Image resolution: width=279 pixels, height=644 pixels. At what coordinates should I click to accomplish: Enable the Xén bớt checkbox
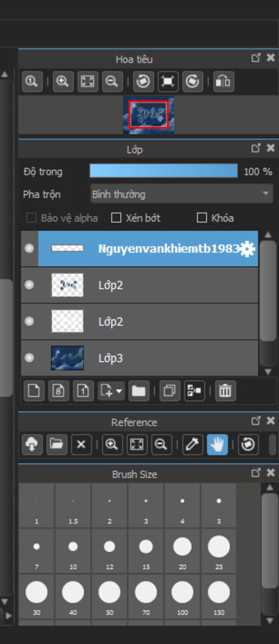(116, 218)
